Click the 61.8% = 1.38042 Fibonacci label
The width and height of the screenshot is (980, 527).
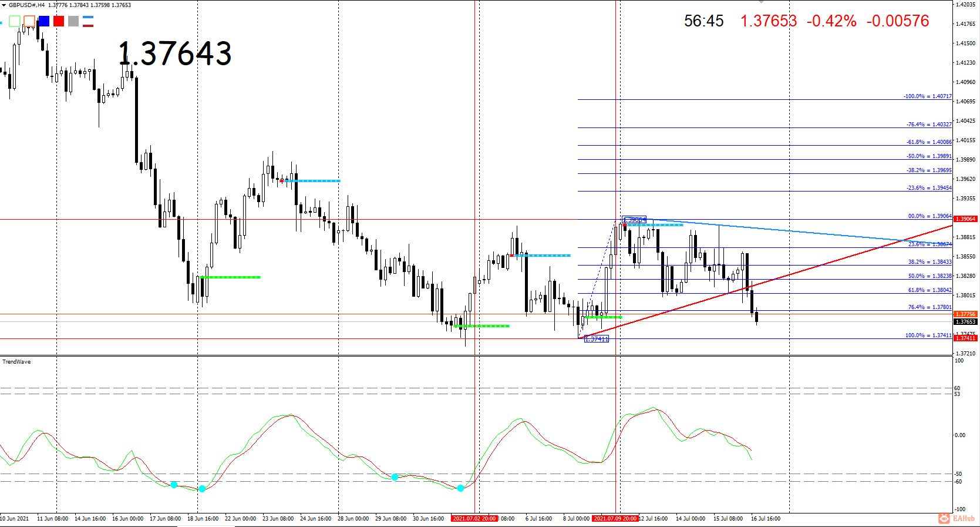click(930, 290)
